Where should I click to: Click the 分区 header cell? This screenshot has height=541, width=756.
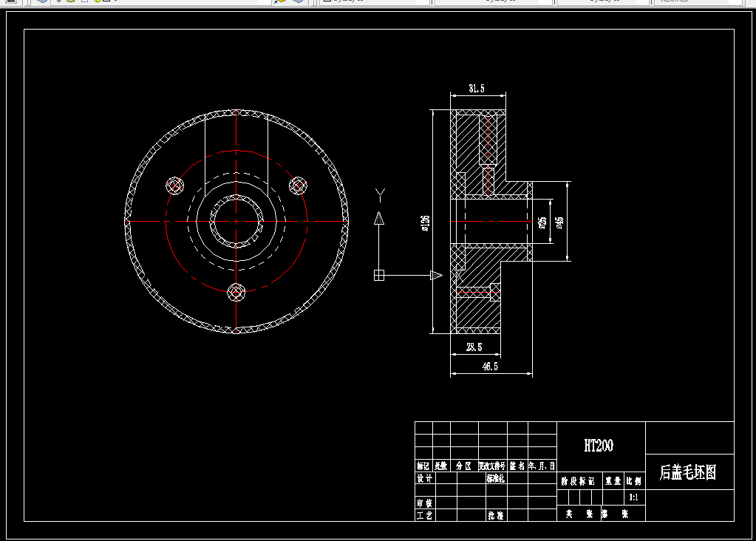(x=464, y=466)
